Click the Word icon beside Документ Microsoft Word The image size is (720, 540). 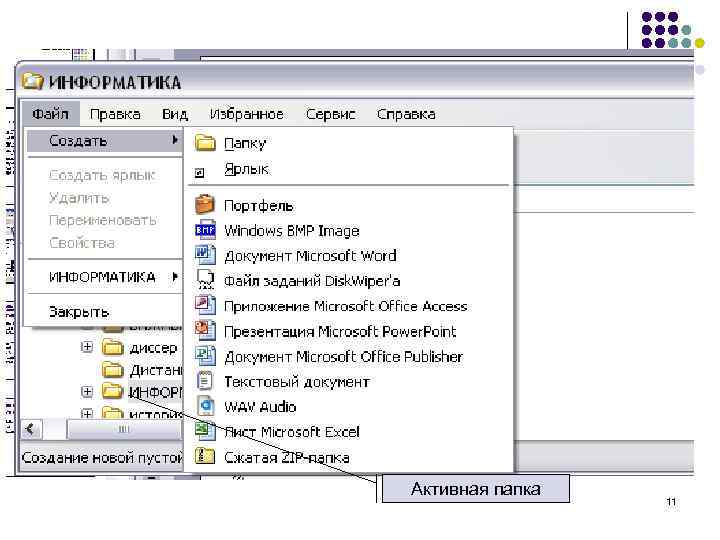(205, 254)
